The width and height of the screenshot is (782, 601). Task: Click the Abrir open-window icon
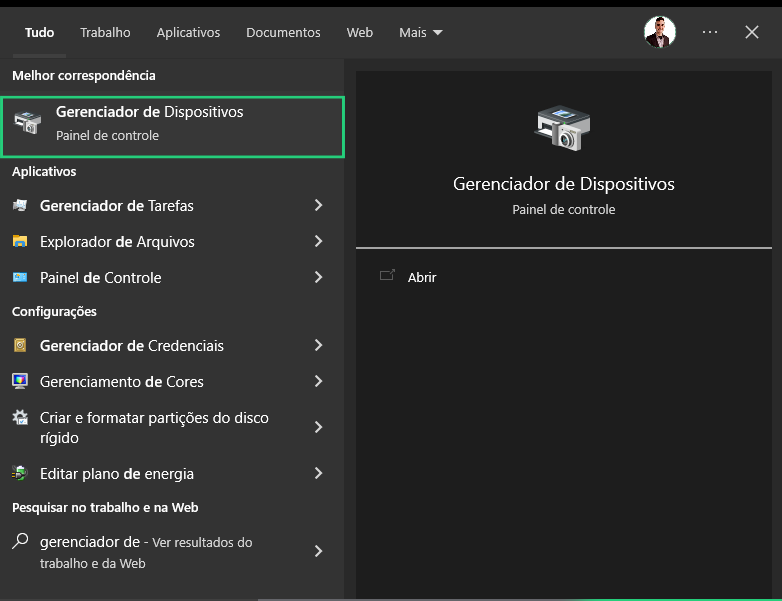tap(387, 275)
